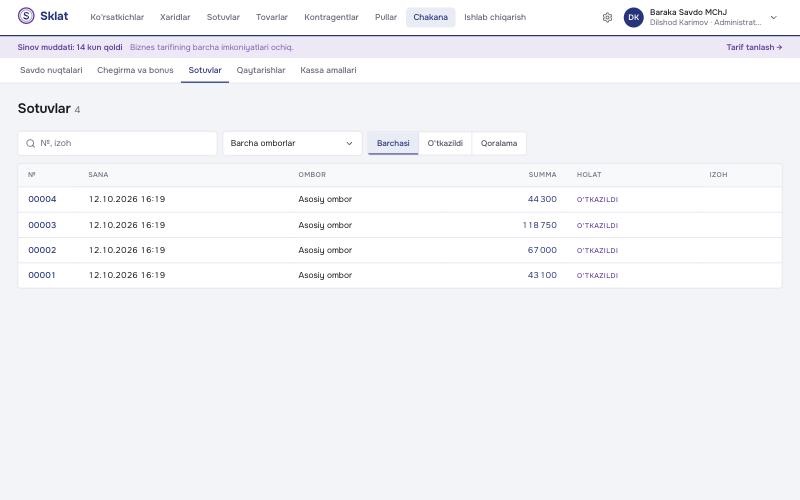The image size is (800, 500).
Task: Go to Ko'rsatkichlar menu
Action: tap(117, 17)
